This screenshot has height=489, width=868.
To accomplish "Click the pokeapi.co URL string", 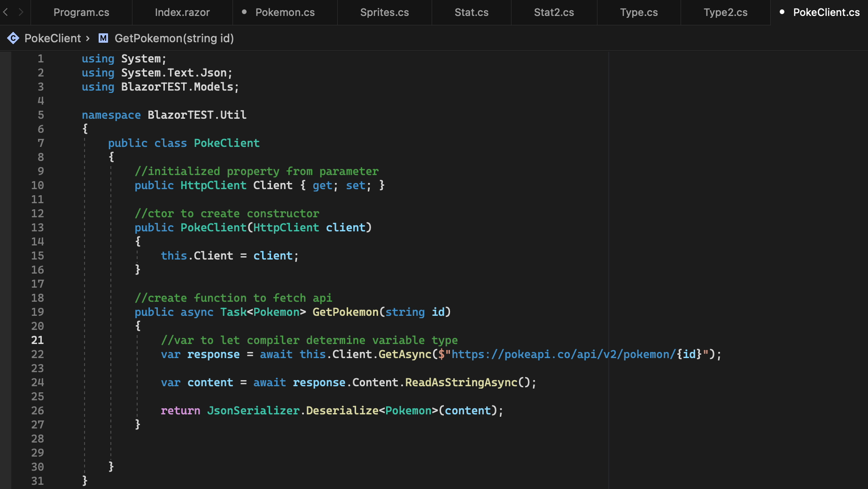I will pyautogui.click(x=564, y=354).
